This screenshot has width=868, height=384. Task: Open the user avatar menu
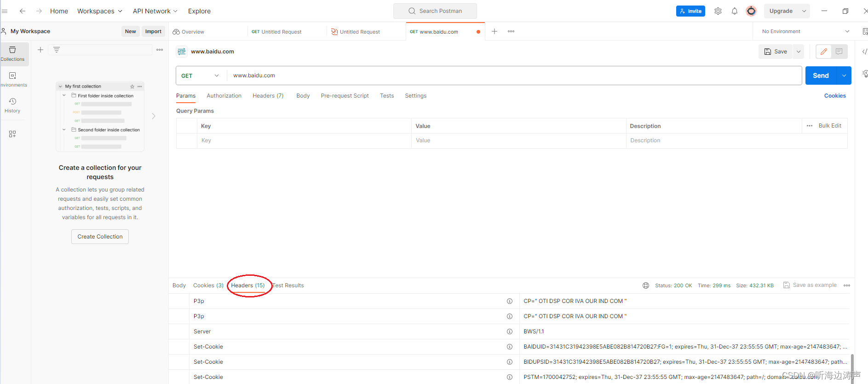[751, 11]
